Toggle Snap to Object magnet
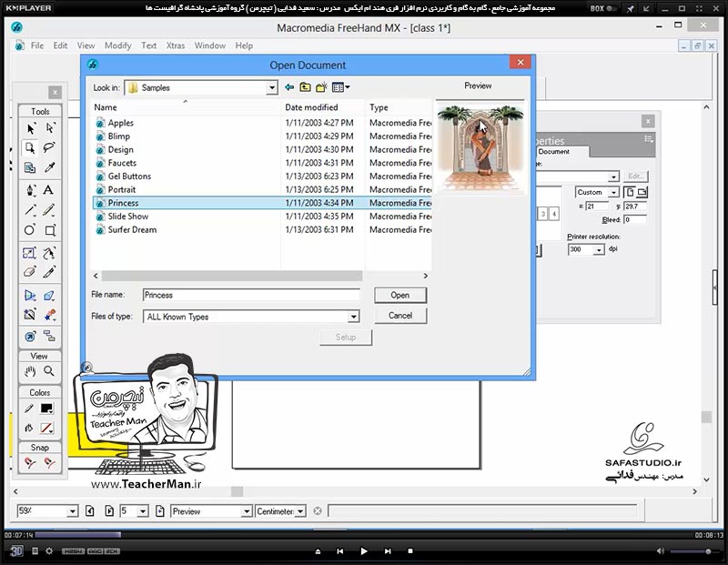The height and width of the screenshot is (565, 728). (49, 463)
